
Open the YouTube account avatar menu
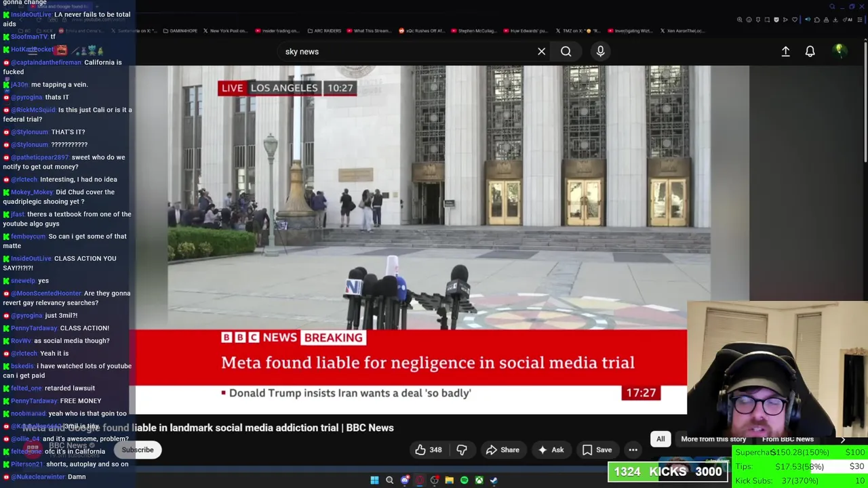pos(839,51)
